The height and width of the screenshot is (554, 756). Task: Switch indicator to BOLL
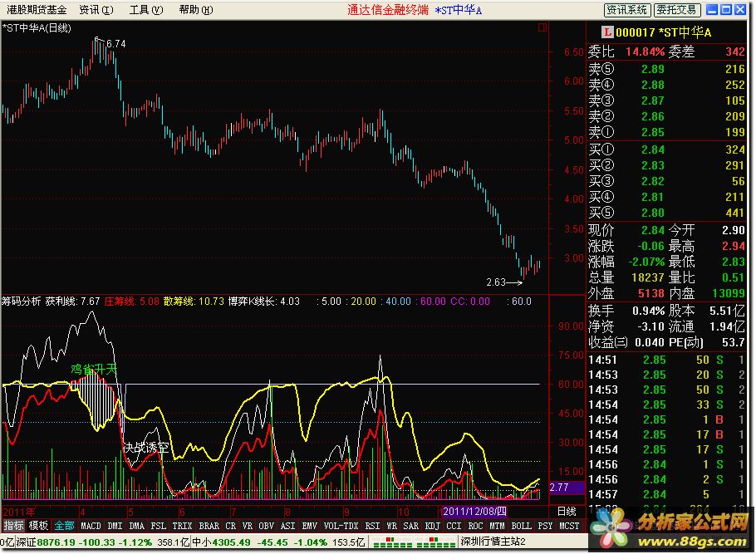521,526
